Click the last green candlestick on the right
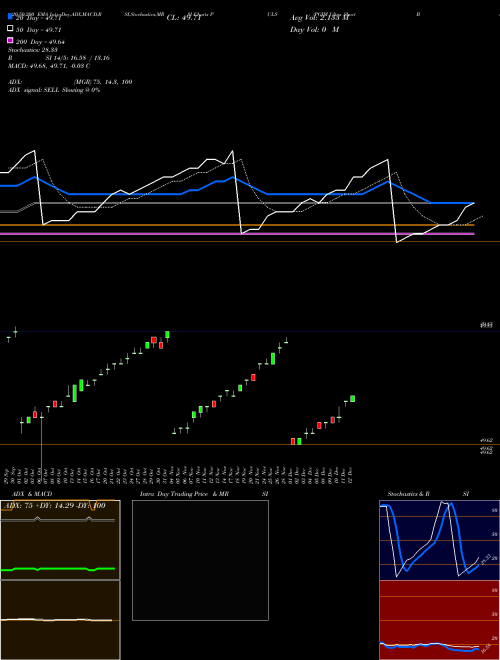This screenshot has height=660, width=500. (353, 399)
